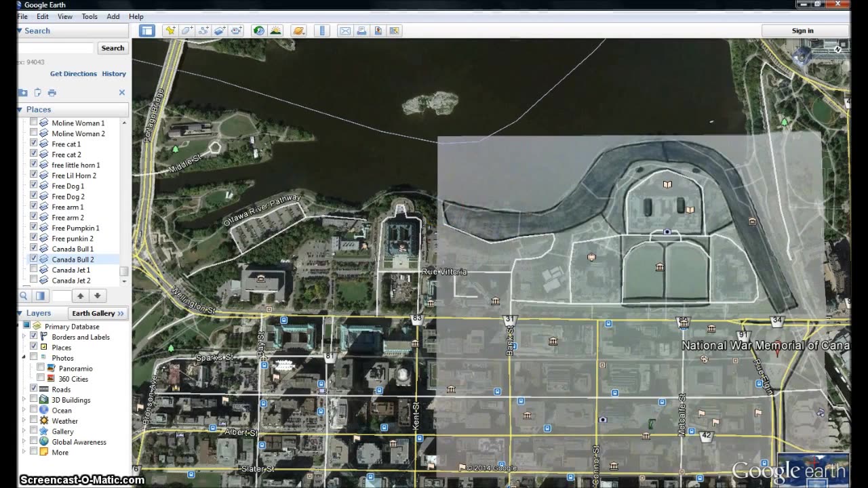Click the Canada Bull 2 overlay icon
Image resolution: width=868 pixels, height=488 pixels.
pos(44,260)
